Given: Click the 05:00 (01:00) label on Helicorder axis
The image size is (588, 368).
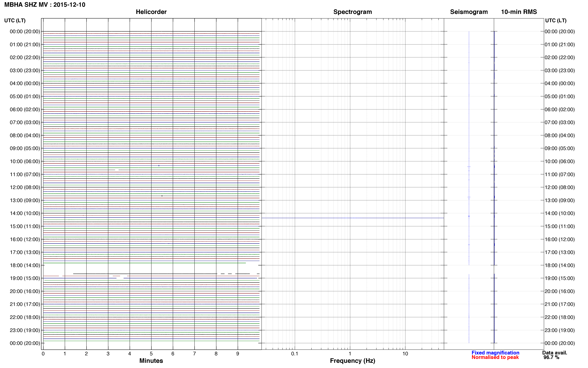Looking at the screenshot, I should click(25, 96).
